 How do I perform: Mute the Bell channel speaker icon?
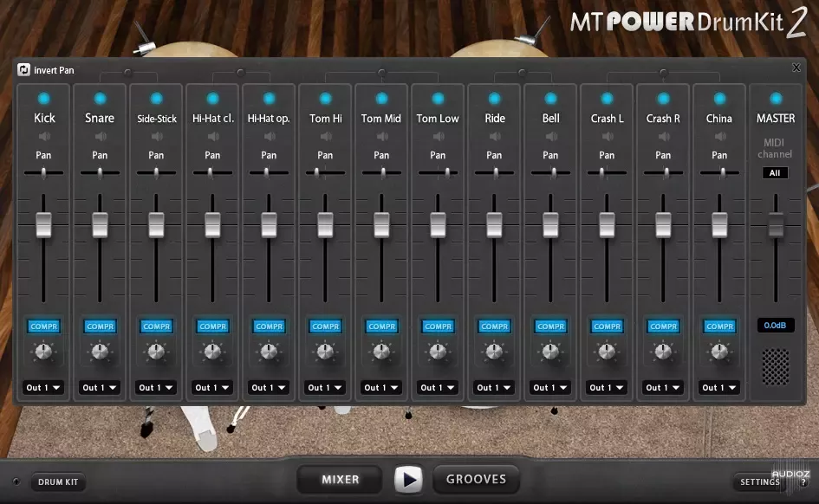pyautogui.click(x=551, y=136)
